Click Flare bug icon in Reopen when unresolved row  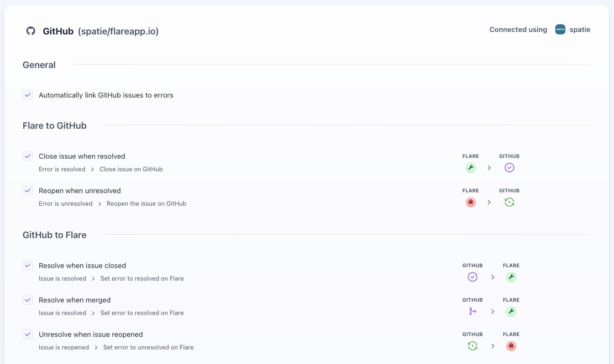[471, 202]
